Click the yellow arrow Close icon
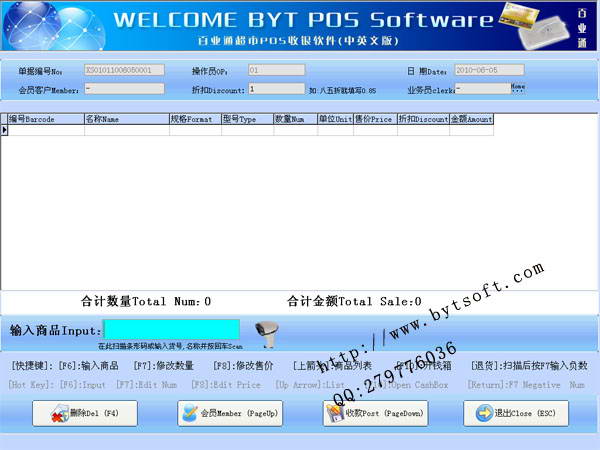 coord(484,413)
